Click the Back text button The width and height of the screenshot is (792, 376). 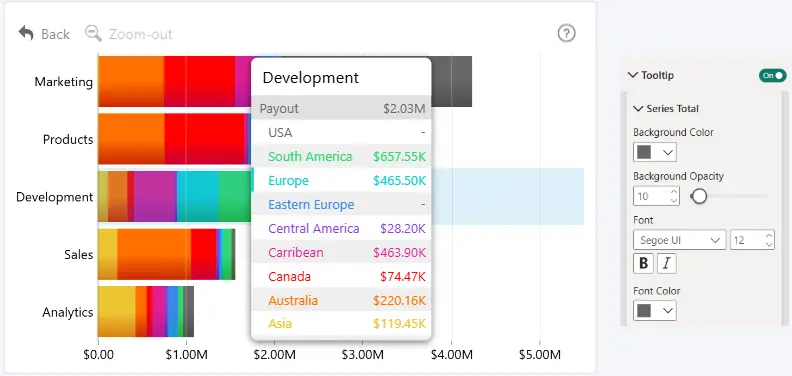[56, 34]
